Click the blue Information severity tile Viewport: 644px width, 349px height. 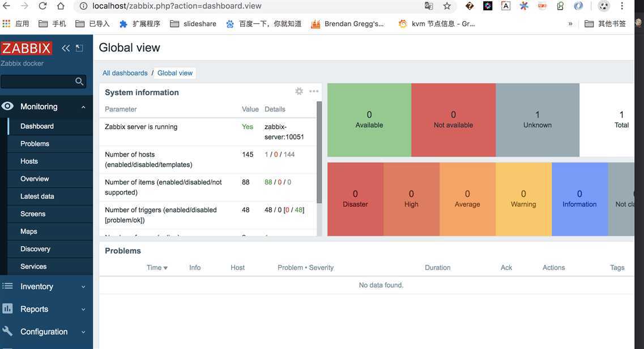click(579, 199)
